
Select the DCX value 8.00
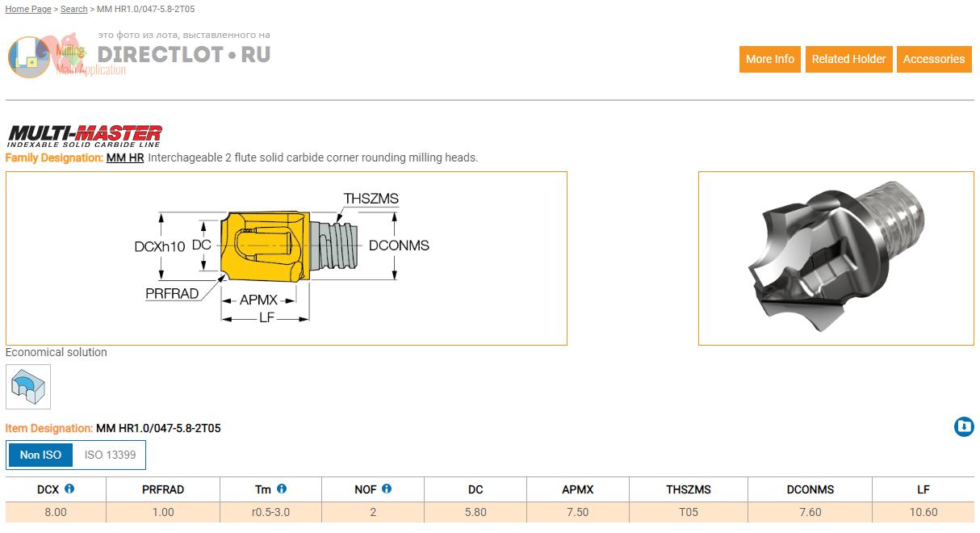click(x=56, y=512)
